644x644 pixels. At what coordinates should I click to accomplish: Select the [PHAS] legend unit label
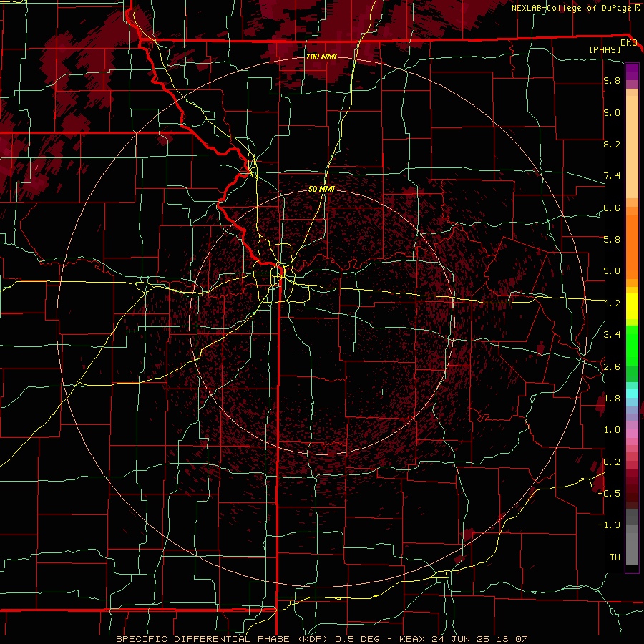[605, 49]
